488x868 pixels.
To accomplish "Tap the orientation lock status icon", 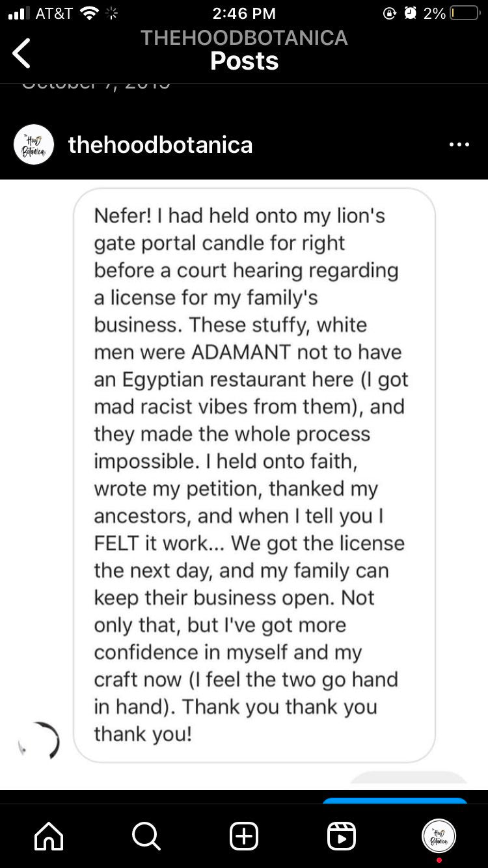I will click(x=390, y=13).
